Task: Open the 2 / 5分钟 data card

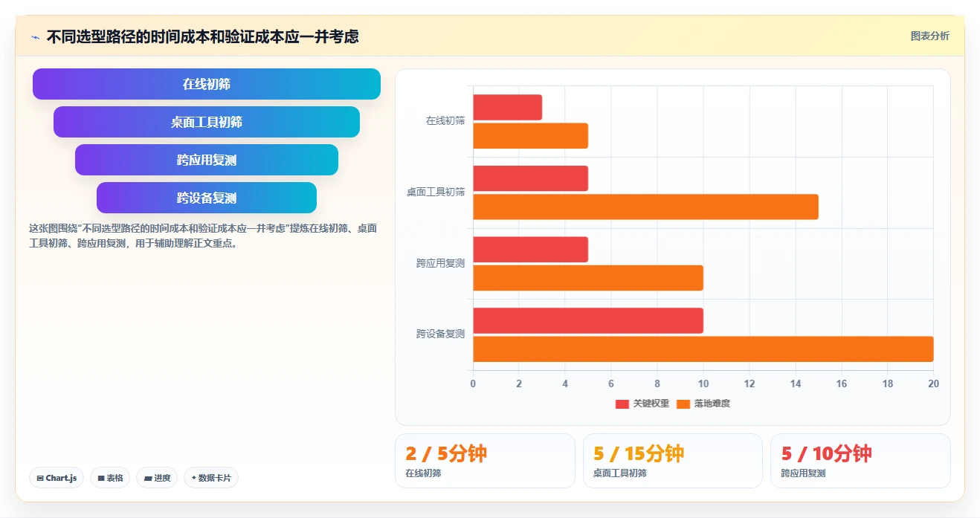Action: [x=485, y=461]
